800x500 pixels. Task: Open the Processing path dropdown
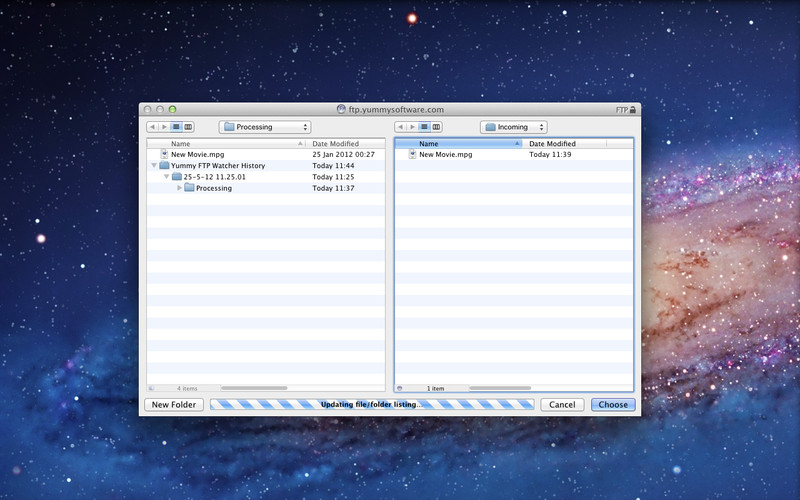click(265, 127)
